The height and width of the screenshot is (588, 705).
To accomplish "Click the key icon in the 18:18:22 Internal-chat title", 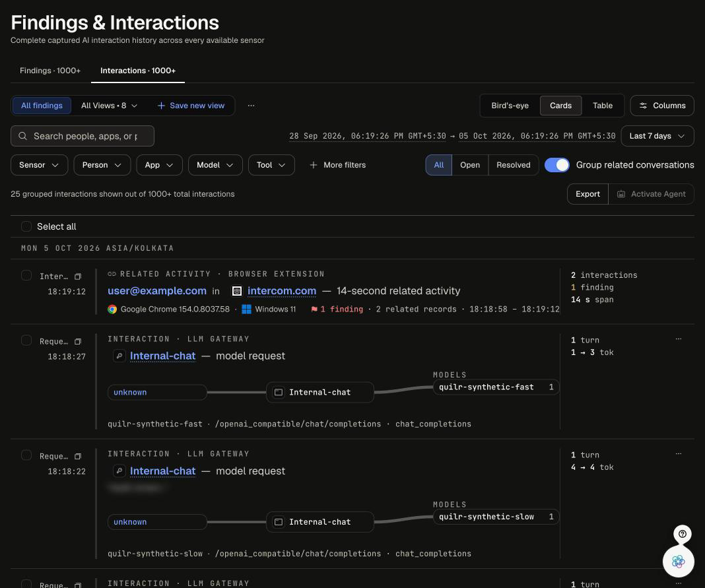I will (119, 471).
